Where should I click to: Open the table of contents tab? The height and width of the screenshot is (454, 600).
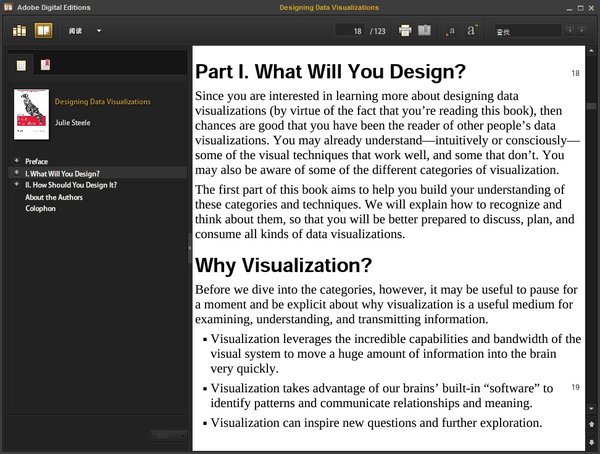pyautogui.click(x=21, y=66)
